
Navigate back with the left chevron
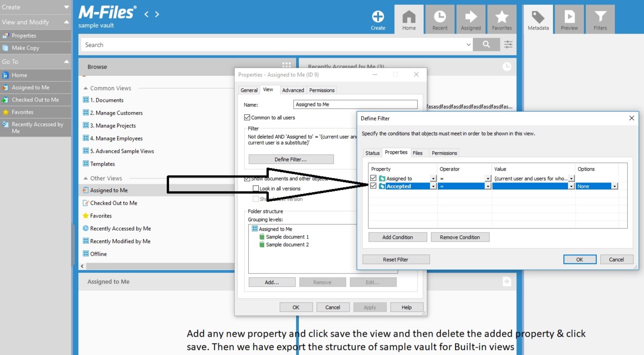coord(147,14)
